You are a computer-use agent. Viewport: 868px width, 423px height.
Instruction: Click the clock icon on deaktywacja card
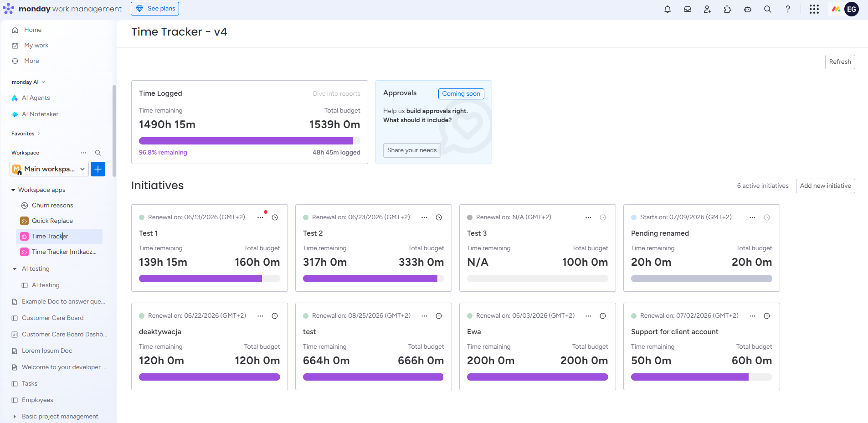pos(275,316)
